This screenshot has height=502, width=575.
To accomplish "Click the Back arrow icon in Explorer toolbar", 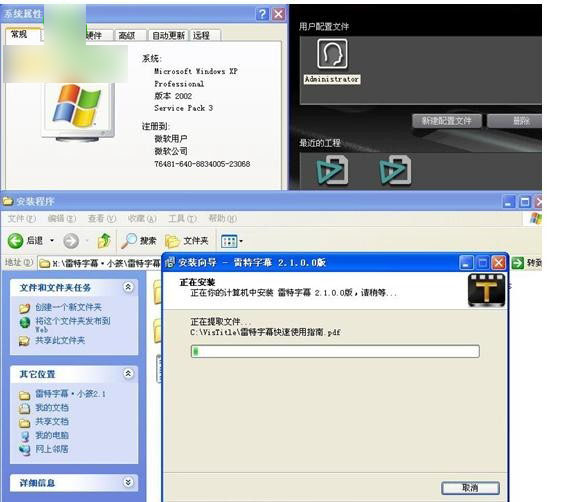I will click(15, 241).
